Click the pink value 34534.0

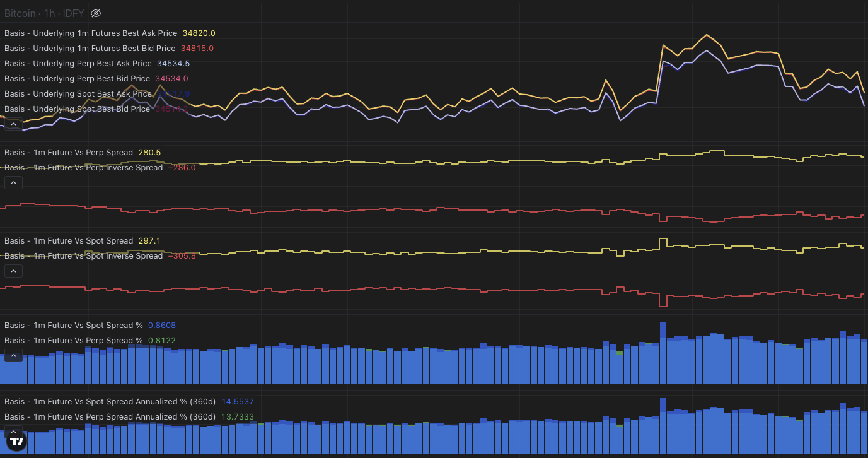pos(171,78)
